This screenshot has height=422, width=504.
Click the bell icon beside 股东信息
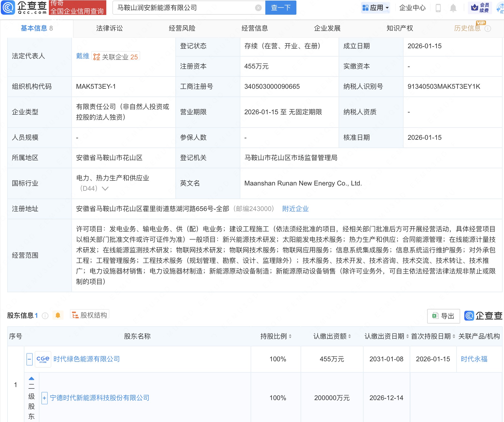coord(58,315)
